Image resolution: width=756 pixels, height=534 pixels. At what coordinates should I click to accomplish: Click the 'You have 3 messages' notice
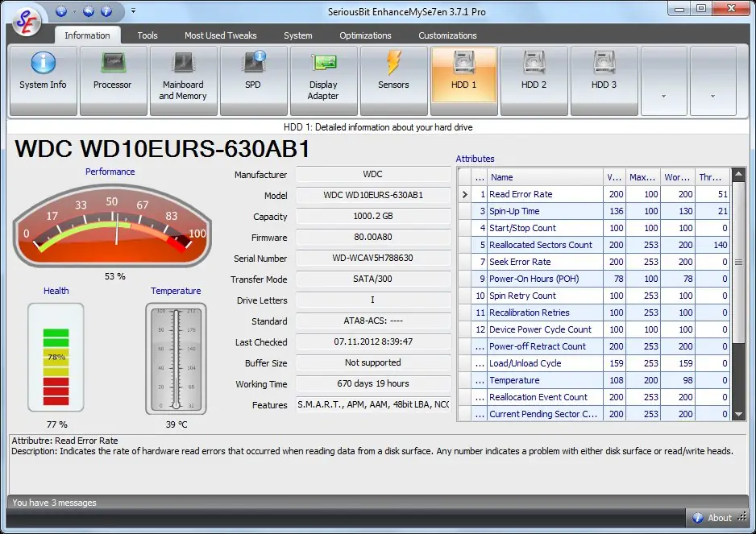click(x=55, y=503)
